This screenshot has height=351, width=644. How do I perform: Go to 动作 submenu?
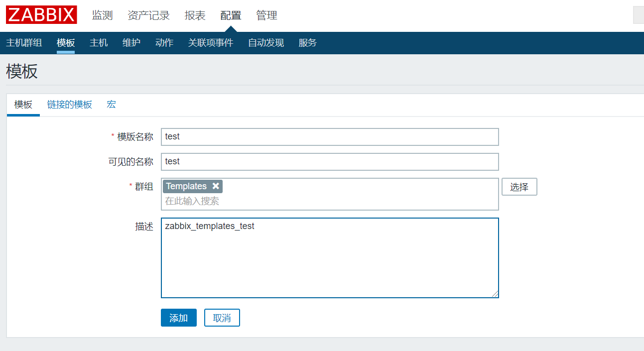click(x=164, y=43)
